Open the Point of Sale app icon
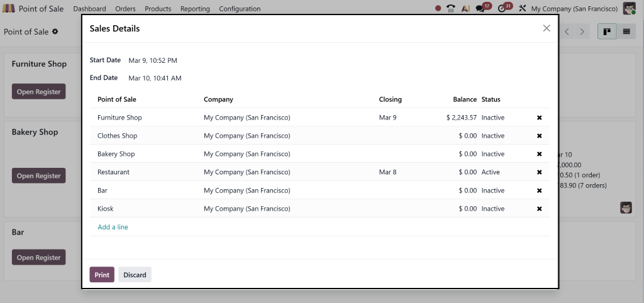Viewport: 644px width, 303px height. (x=9, y=8)
